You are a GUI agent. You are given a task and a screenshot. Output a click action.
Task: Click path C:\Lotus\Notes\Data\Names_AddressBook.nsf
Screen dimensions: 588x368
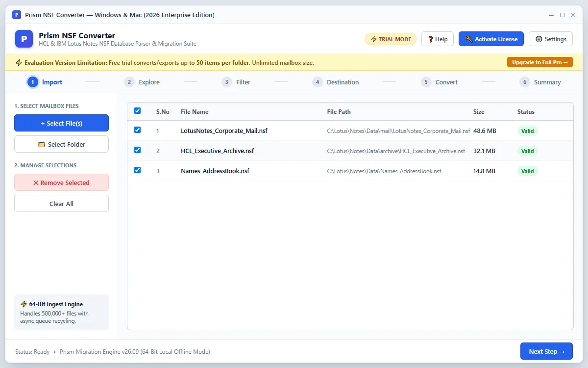tap(384, 171)
